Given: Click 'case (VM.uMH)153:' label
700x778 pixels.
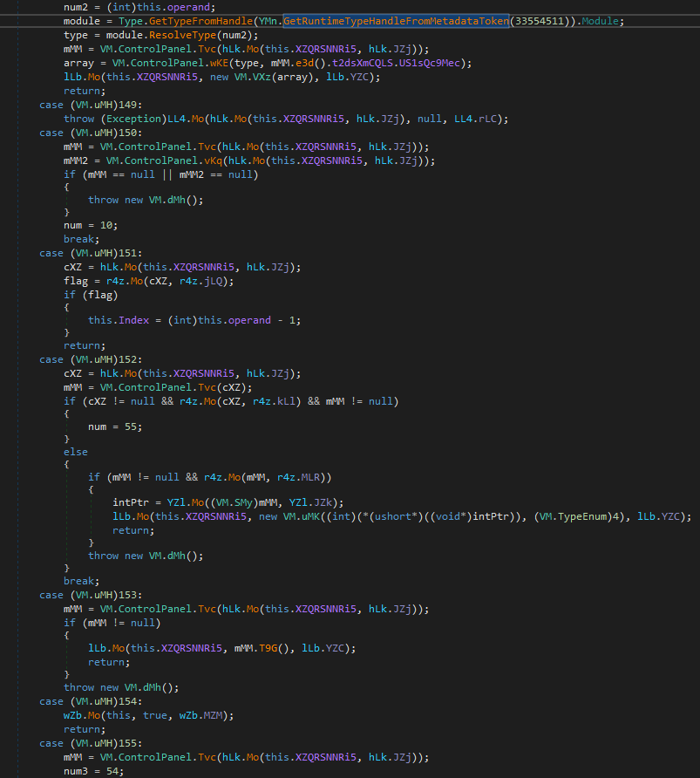Looking at the screenshot, I should 91,595.
